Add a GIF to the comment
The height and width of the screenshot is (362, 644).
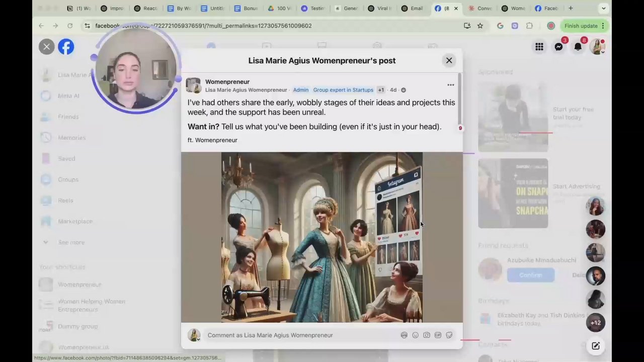438,335
